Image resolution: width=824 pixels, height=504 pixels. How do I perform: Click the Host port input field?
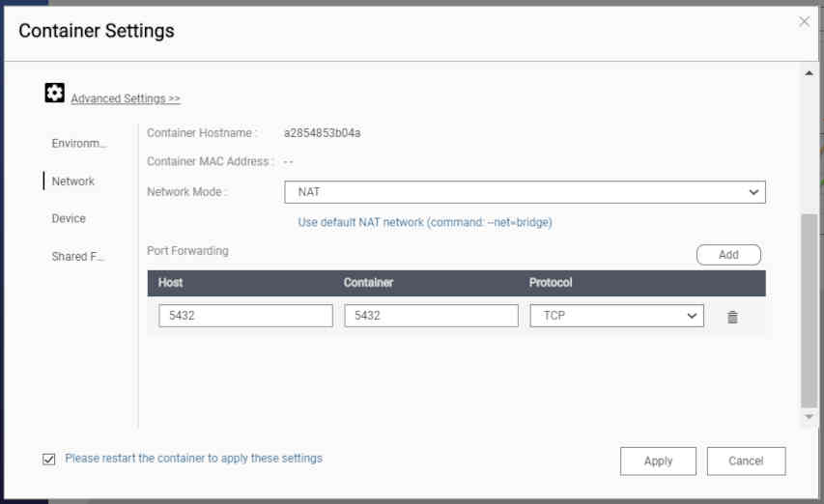[245, 316]
